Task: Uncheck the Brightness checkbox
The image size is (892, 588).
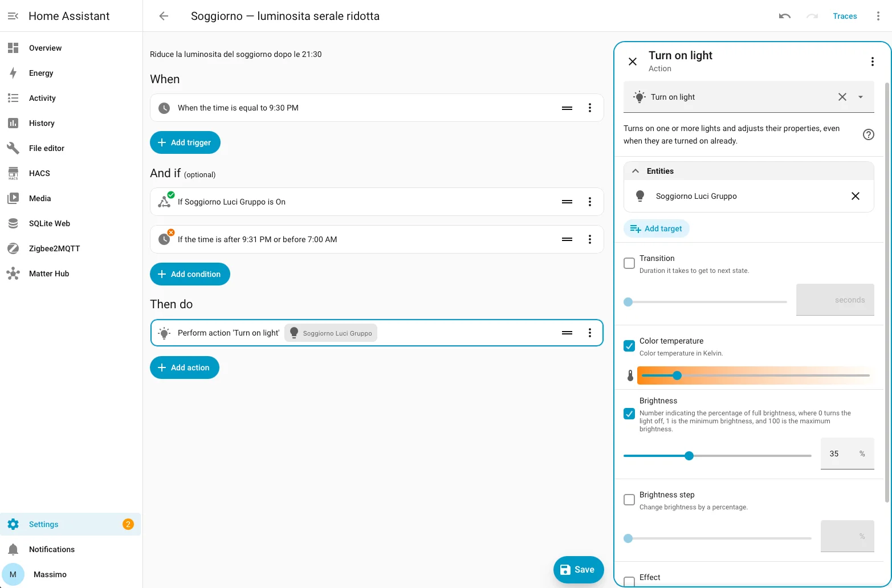Action: coord(629,414)
